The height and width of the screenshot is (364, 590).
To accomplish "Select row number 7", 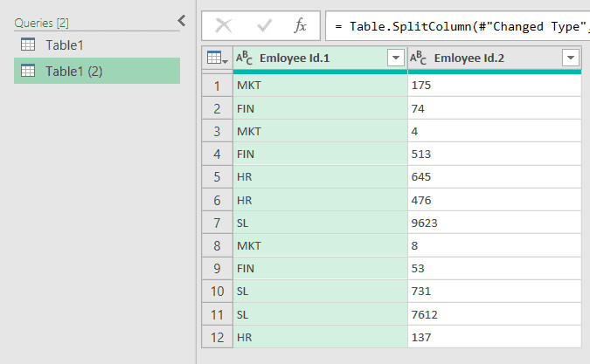I will click(217, 223).
